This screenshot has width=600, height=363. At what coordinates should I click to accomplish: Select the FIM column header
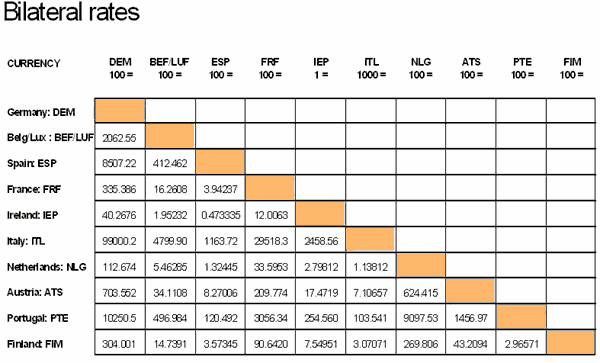tap(572, 68)
